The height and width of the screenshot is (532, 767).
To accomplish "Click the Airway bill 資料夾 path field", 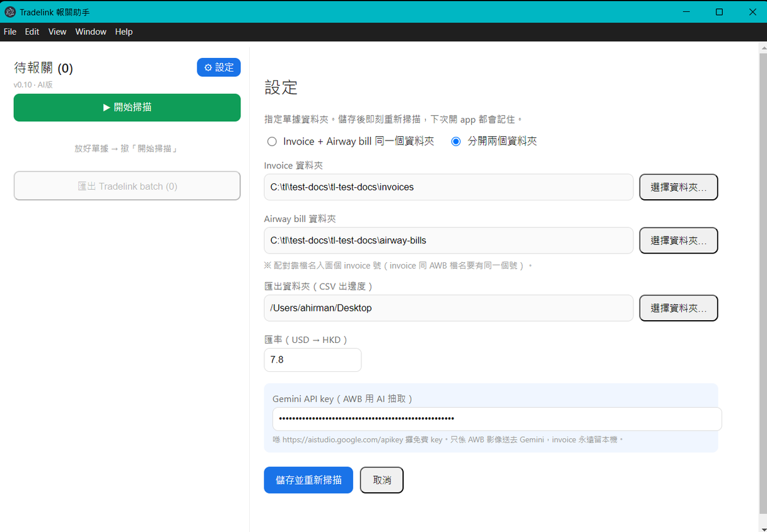I will tap(448, 240).
